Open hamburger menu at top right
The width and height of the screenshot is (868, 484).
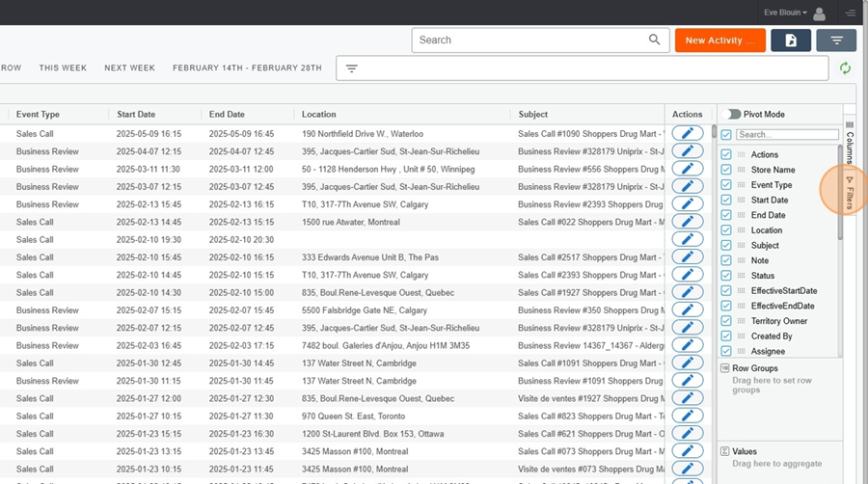pos(851,13)
